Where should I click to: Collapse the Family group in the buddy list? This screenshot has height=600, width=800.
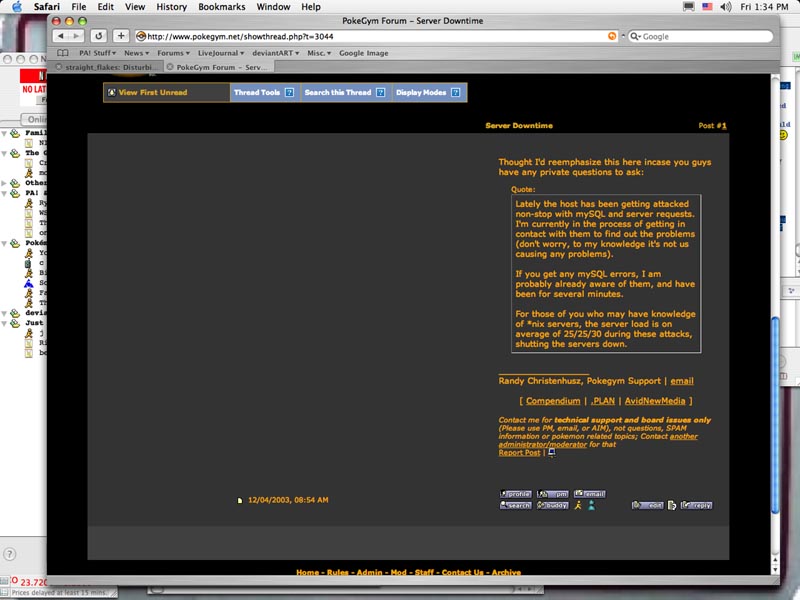pyautogui.click(x=5, y=132)
